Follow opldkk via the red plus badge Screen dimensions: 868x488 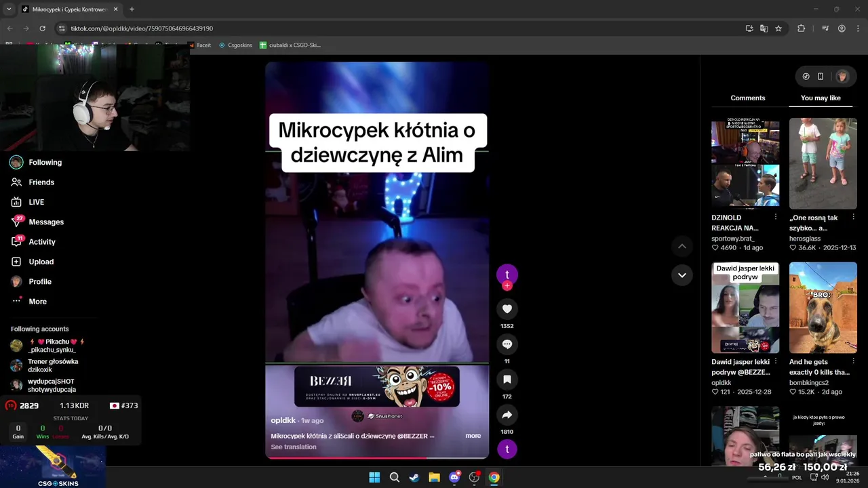507,286
